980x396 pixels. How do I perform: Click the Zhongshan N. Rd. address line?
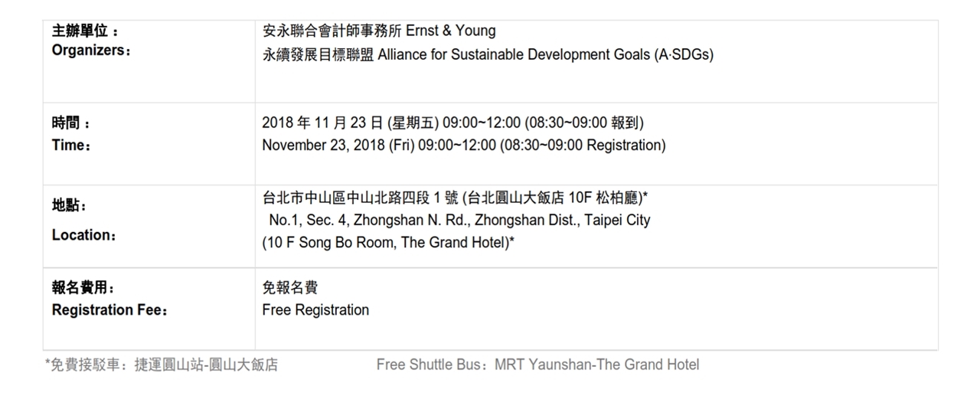[459, 221]
